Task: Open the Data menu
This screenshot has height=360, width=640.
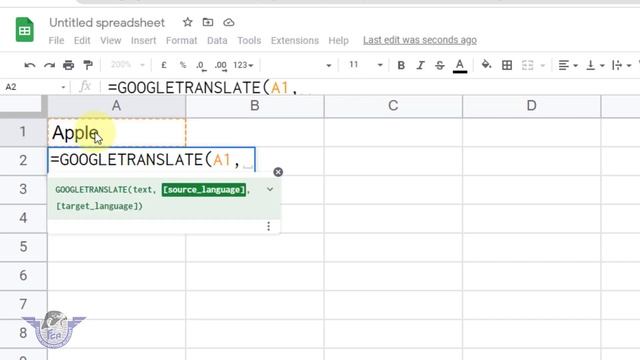Action: (217, 40)
